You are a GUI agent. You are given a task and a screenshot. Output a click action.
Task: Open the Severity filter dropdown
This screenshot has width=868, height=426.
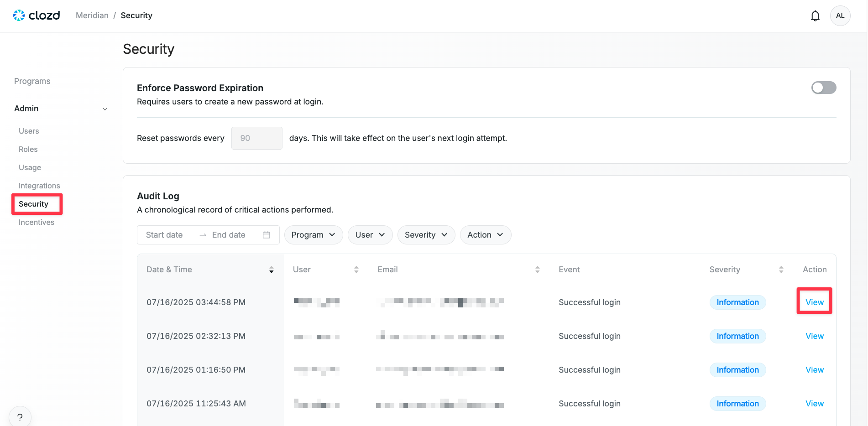point(426,235)
